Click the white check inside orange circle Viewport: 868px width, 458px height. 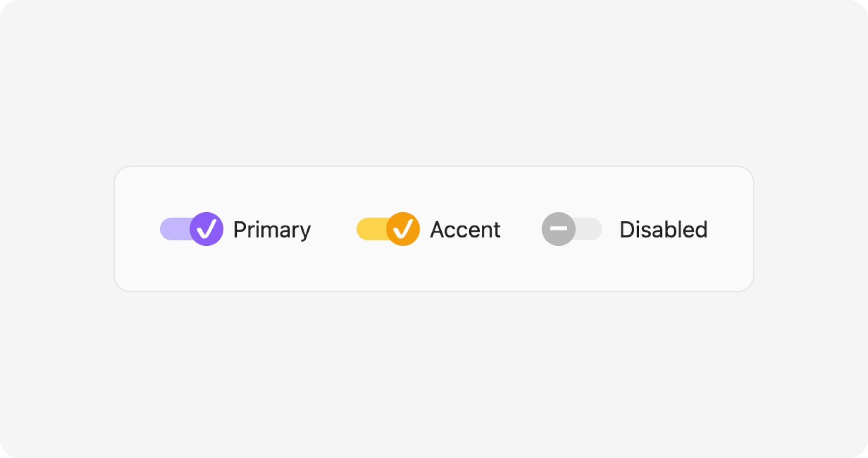pos(403,229)
